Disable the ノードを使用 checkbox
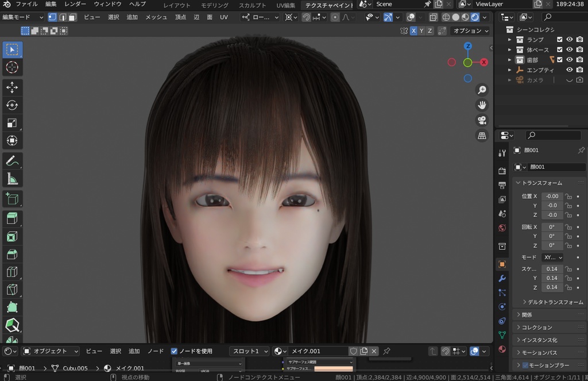Screen dimensions: 588x381 (x=174, y=351)
